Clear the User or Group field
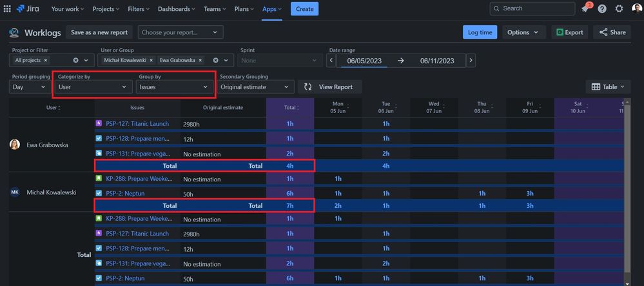 click(x=215, y=60)
